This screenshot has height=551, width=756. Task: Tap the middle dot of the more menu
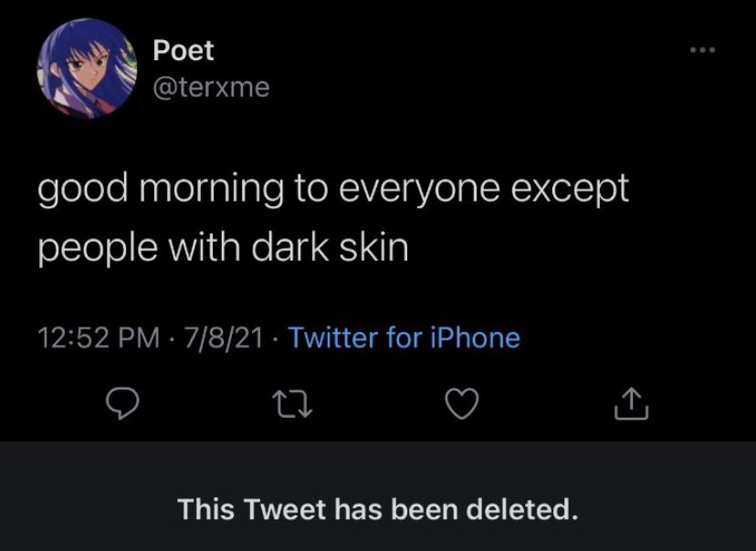[703, 49]
